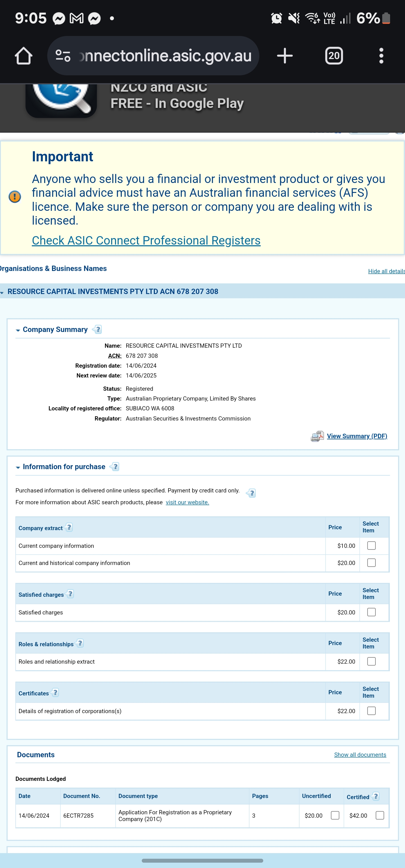Viewport: 405px width, 868px height.
Task: Tap the Chrome home icon
Action: tap(24, 56)
